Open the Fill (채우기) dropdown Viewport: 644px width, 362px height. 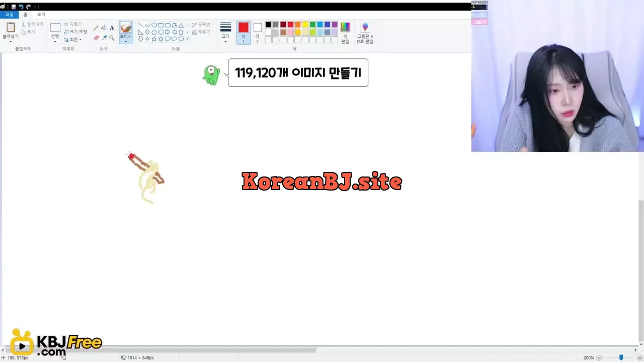pos(202,32)
